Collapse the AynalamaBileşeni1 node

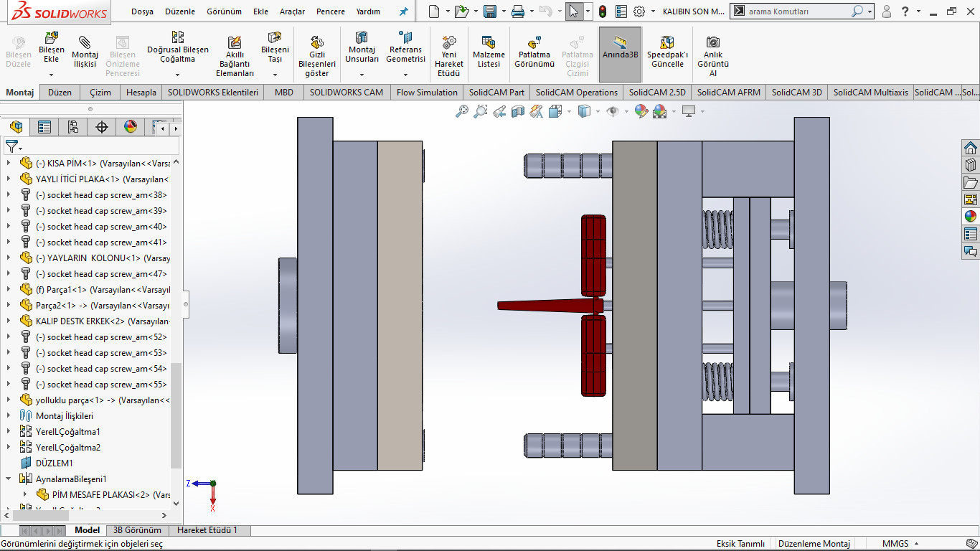(x=9, y=479)
